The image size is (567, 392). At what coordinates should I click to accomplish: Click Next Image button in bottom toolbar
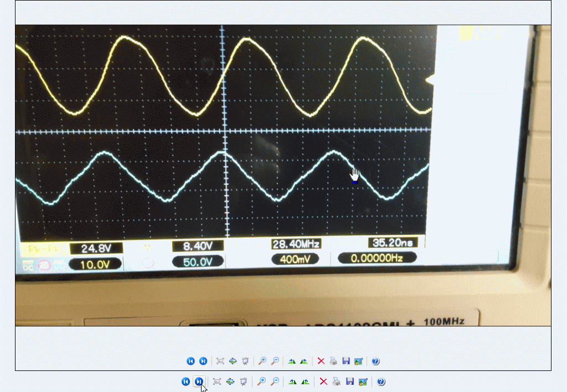pyautogui.click(x=199, y=381)
